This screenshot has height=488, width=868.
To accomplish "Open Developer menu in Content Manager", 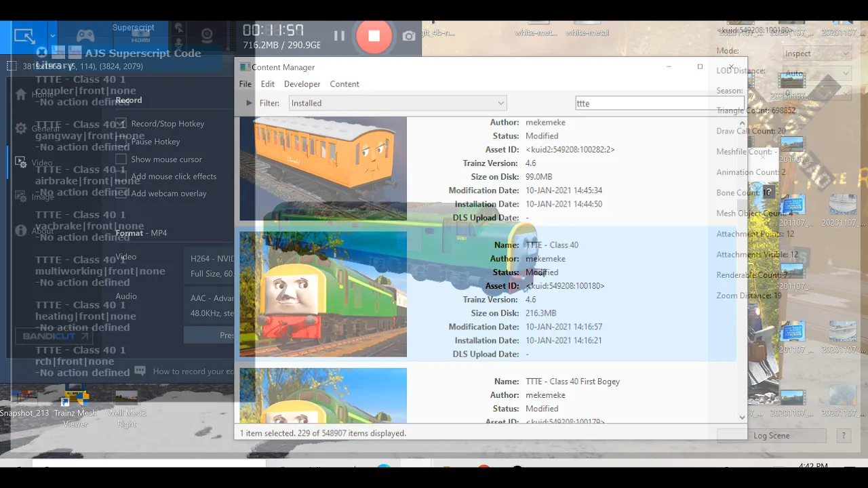I will 302,84.
